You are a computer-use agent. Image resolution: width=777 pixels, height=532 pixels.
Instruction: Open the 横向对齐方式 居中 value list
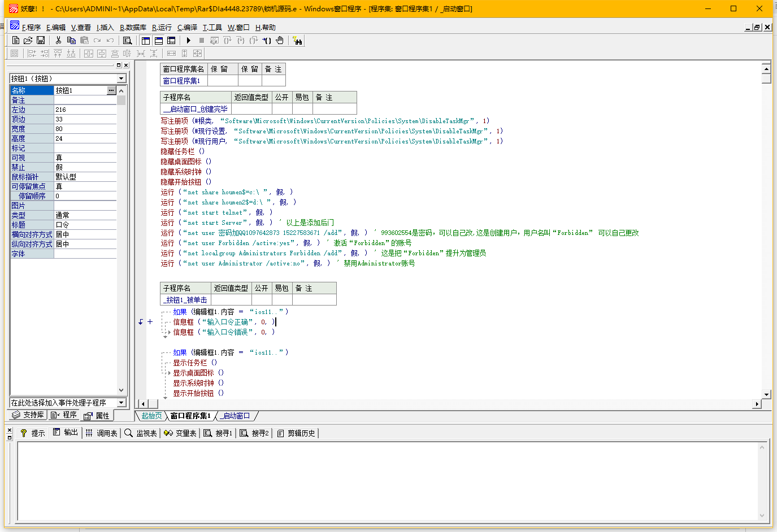[85, 234]
